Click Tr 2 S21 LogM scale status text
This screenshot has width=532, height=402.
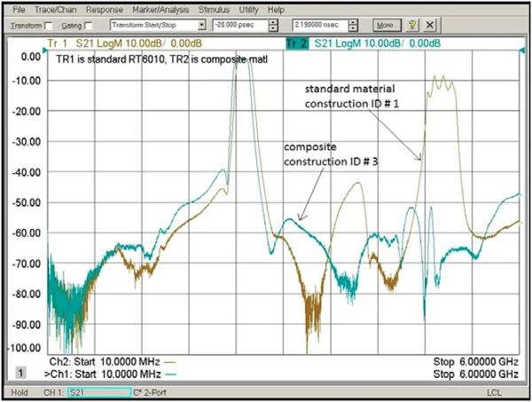tap(378, 43)
